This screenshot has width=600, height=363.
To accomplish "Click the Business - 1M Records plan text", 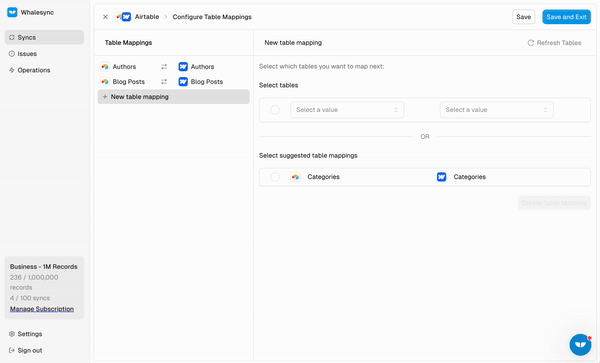I will (44, 267).
